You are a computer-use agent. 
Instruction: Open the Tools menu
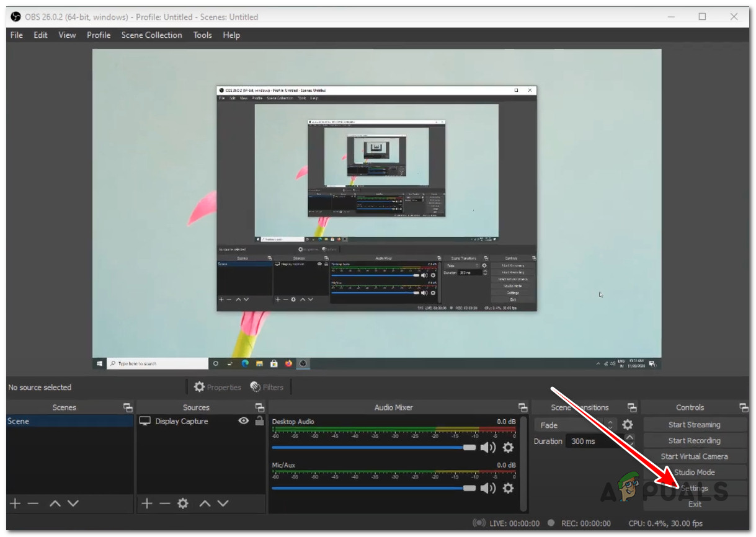click(202, 35)
